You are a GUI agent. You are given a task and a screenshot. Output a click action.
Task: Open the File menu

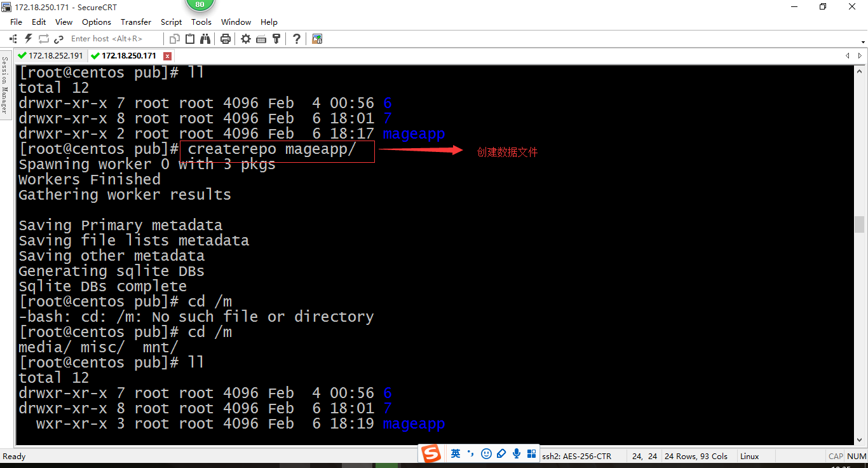pos(16,22)
